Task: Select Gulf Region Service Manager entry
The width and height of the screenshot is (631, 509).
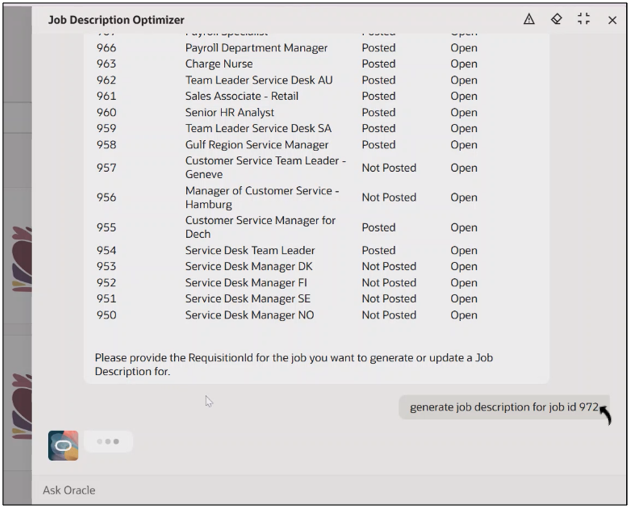Action: click(x=256, y=145)
